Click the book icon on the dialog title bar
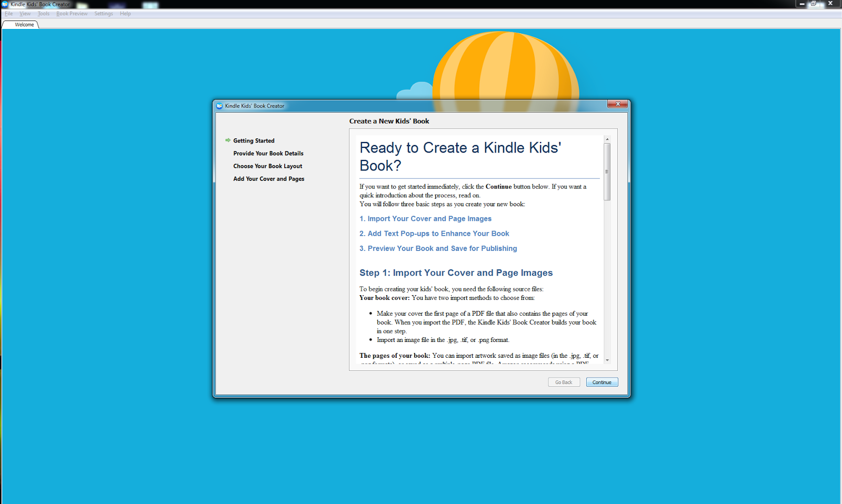 click(x=219, y=105)
